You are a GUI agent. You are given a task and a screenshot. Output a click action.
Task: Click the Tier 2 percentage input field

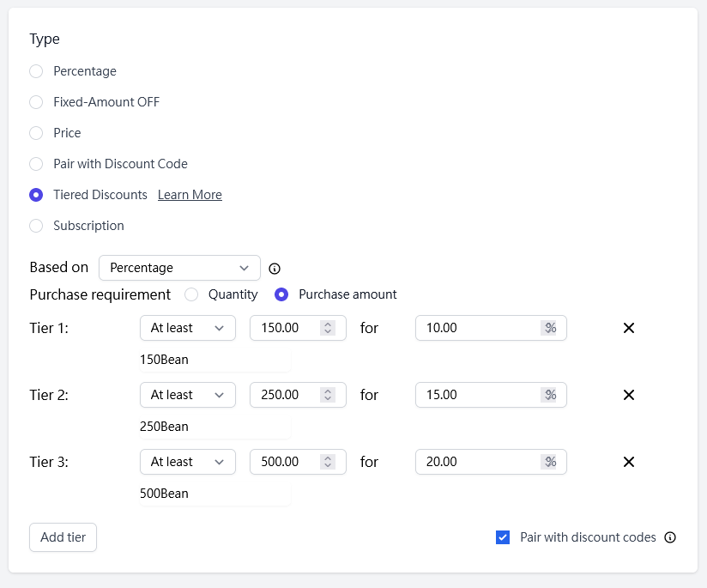[479, 395]
